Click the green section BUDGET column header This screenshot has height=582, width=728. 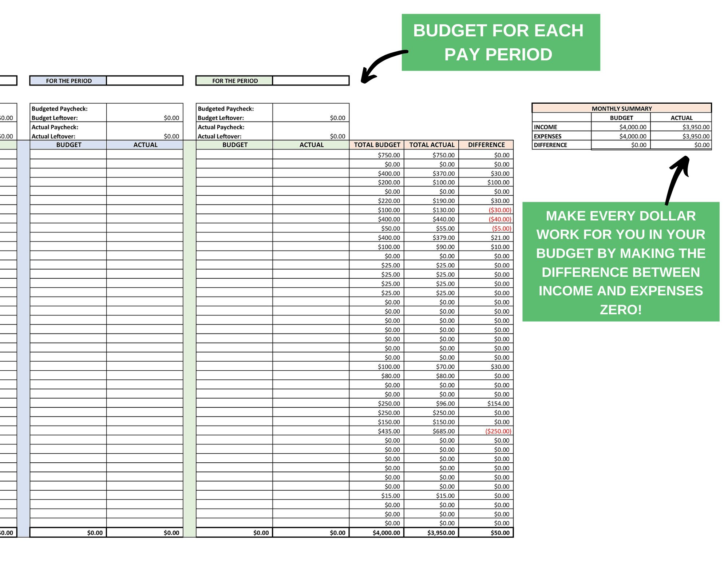[234, 145]
